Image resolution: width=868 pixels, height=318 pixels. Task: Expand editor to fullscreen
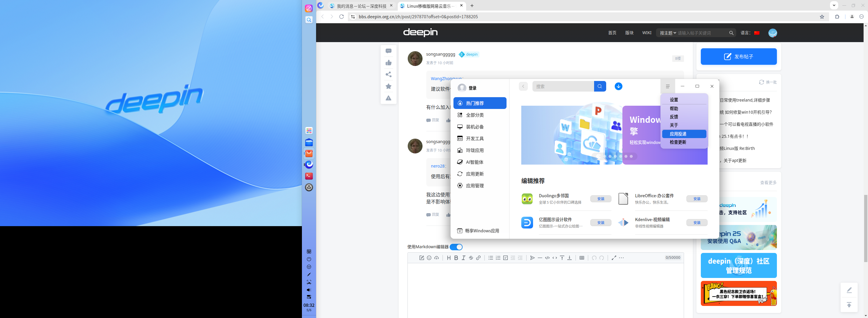click(614, 258)
